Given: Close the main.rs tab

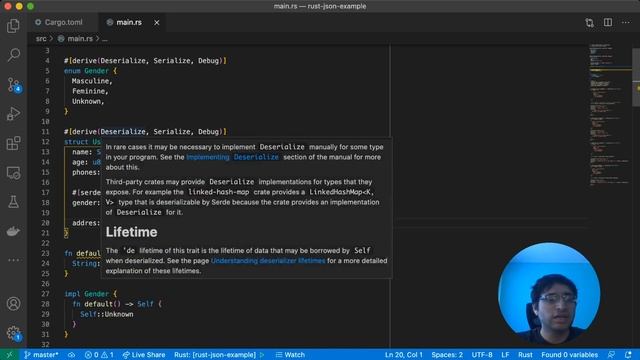Looking at the screenshot, I should (157, 22).
